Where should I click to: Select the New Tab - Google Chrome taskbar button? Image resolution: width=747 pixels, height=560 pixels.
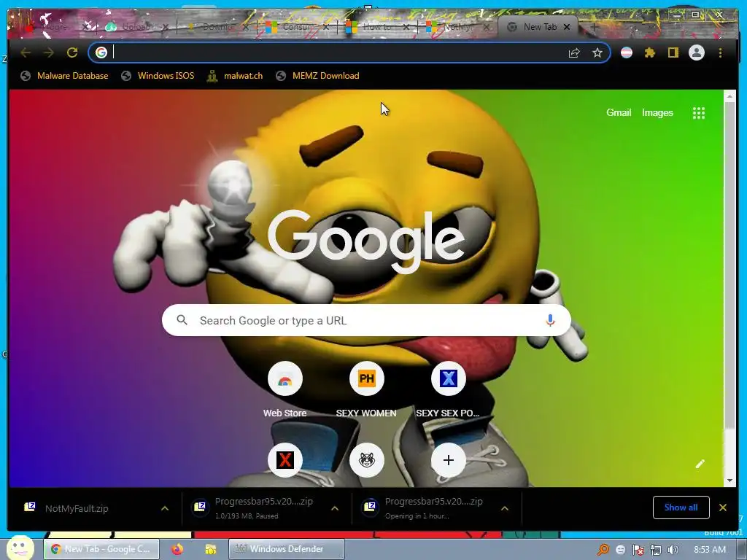(101, 549)
